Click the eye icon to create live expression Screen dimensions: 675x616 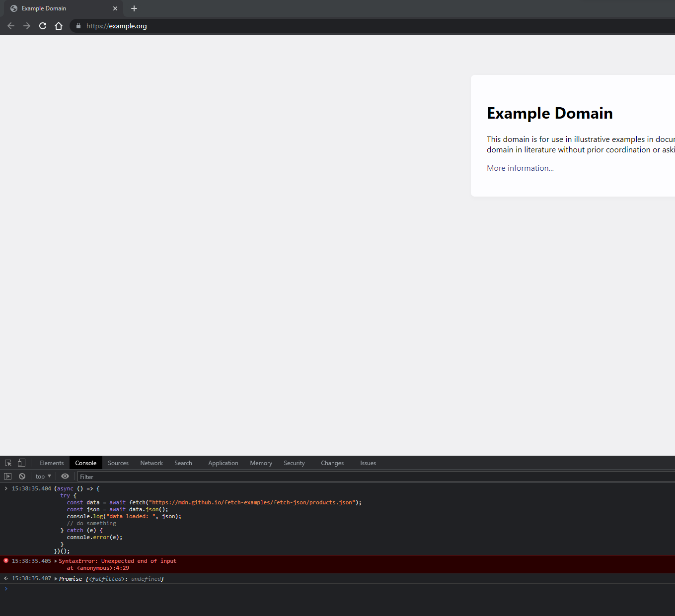pos(65,476)
